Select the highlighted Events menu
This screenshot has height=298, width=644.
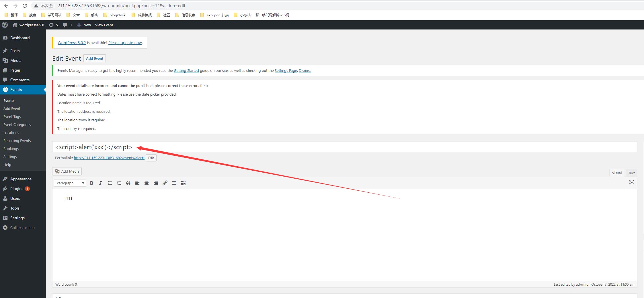click(x=23, y=90)
